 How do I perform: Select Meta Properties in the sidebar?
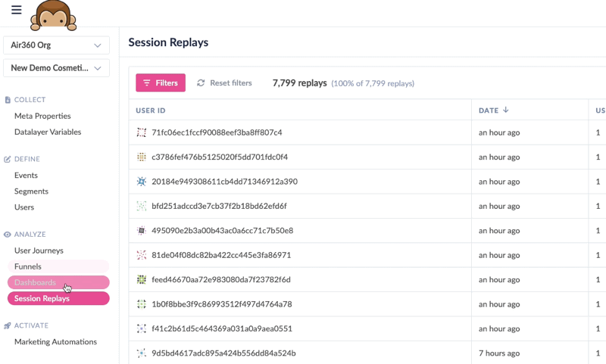coord(42,116)
